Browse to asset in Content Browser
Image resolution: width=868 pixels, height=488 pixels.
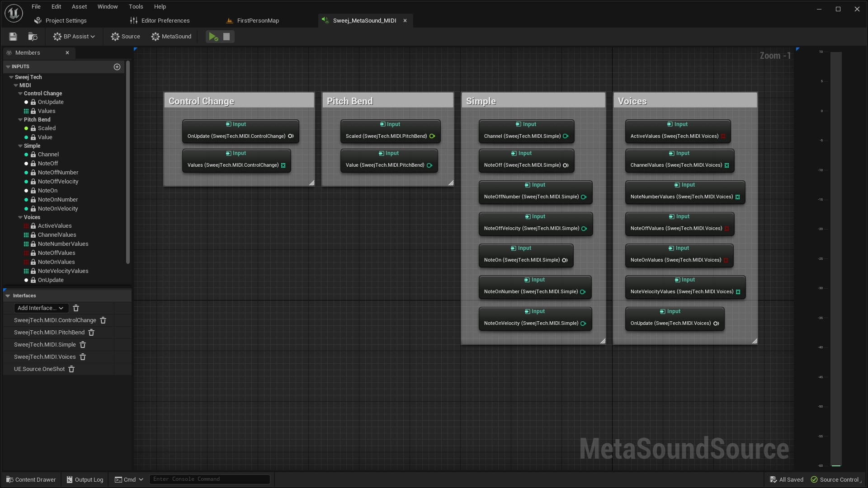(33, 37)
